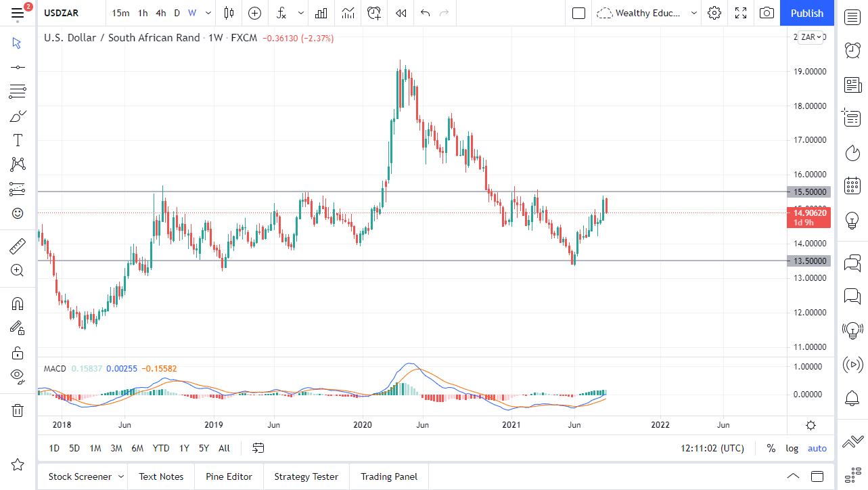Screen dimensions: 868x490
Task: Select the Zoom In tool
Action: pyautogui.click(x=18, y=271)
